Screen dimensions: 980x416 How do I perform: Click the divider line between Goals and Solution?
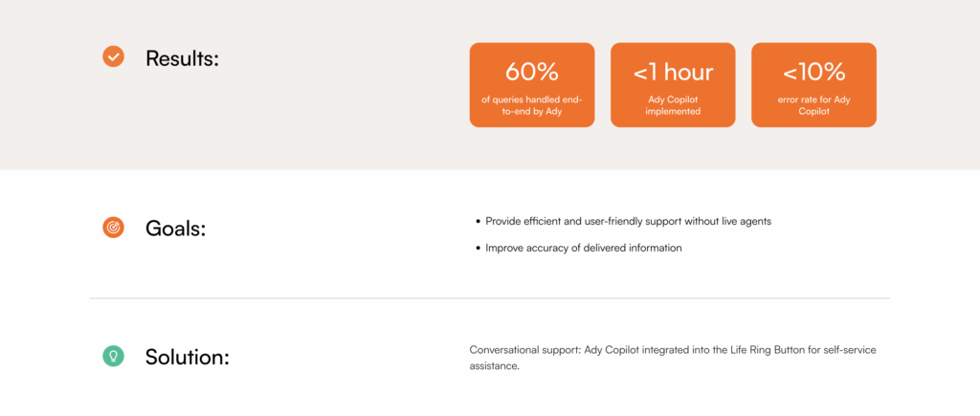(490, 298)
